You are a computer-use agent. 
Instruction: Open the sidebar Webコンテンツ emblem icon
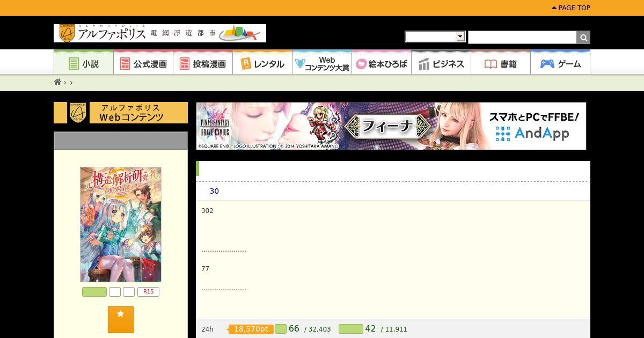tap(78, 113)
